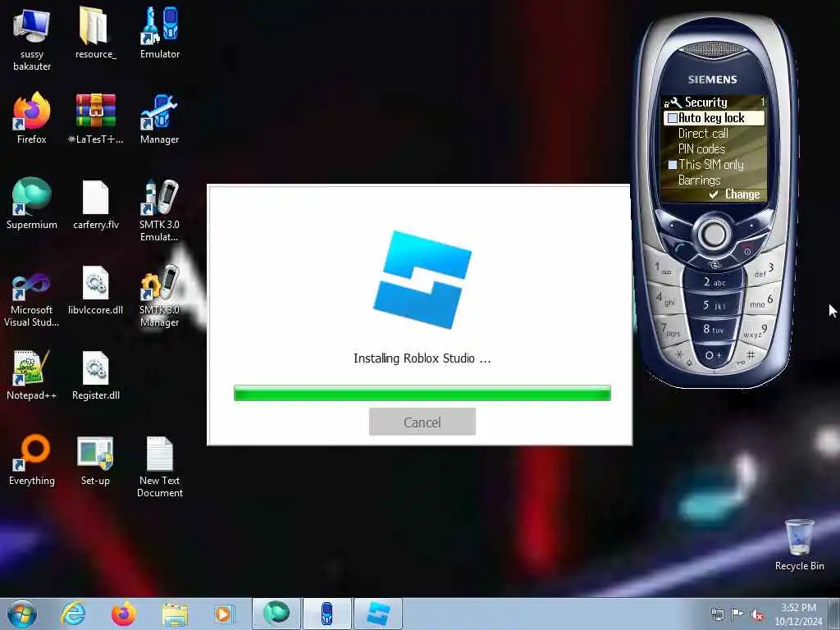Click the Roblox Studio logo in installer
Viewport: 840px width, 630px height.
422,279
